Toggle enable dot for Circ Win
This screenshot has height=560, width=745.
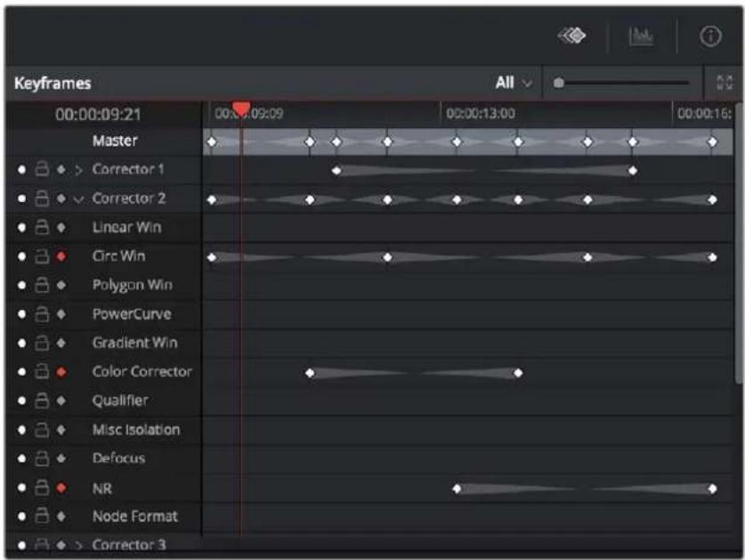pyautogui.click(x=21, y=256)
